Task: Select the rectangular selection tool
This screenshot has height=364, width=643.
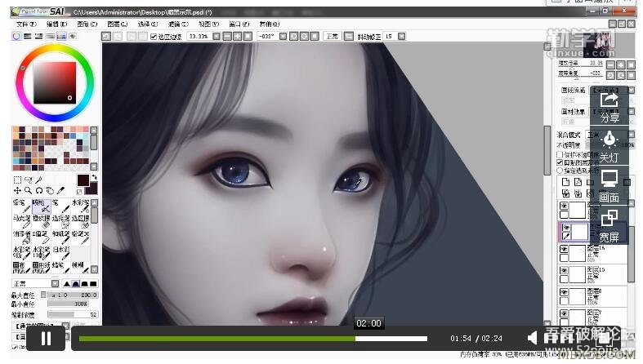Action: tap(17, 180)
